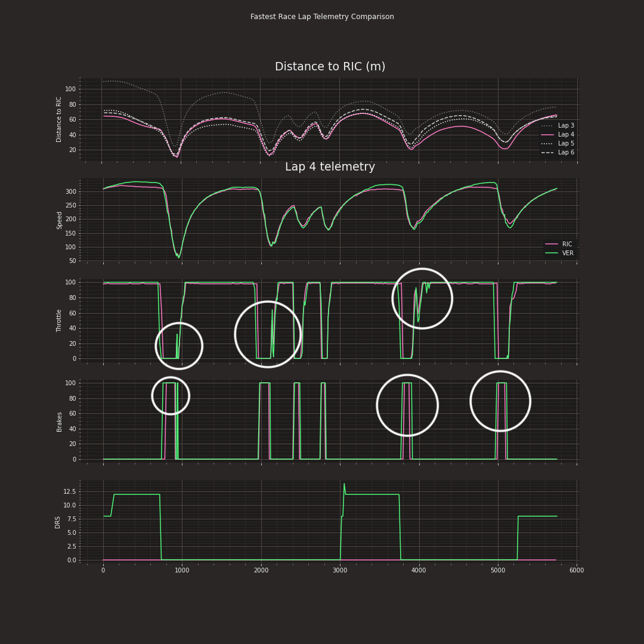The width and height of the screenshot is (644, 644).
Task: Select the Lap 5 dotted line sample in legend
Action: [x=546, y=143]
